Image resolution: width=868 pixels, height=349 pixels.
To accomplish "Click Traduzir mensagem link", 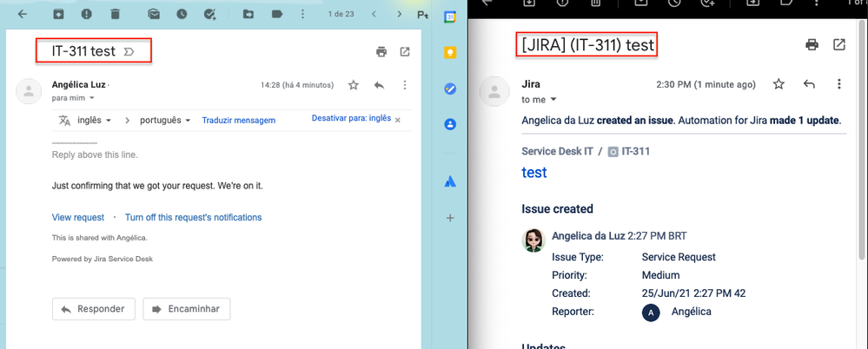I will point(239,120).
